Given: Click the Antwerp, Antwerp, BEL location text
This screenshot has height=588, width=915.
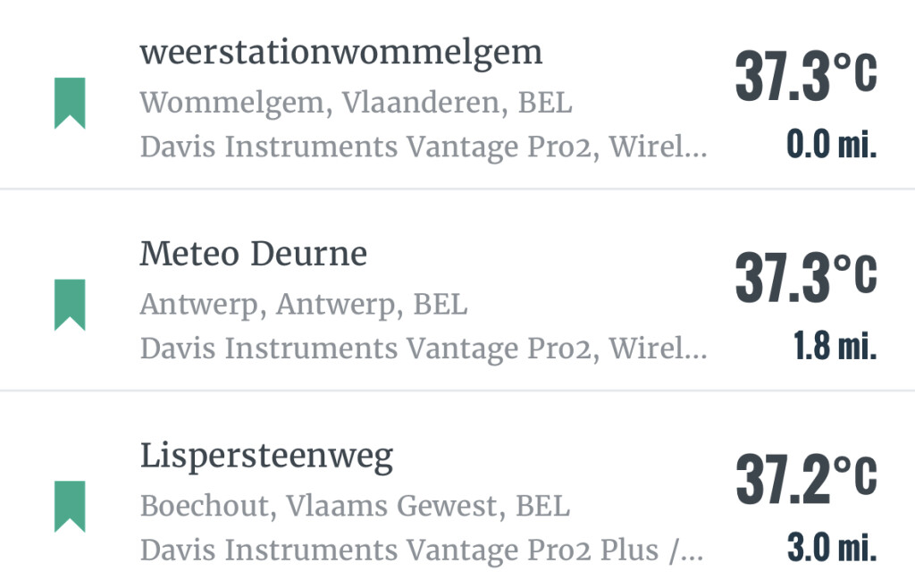Looking at the screenshot, I should (x=303, y=305).
